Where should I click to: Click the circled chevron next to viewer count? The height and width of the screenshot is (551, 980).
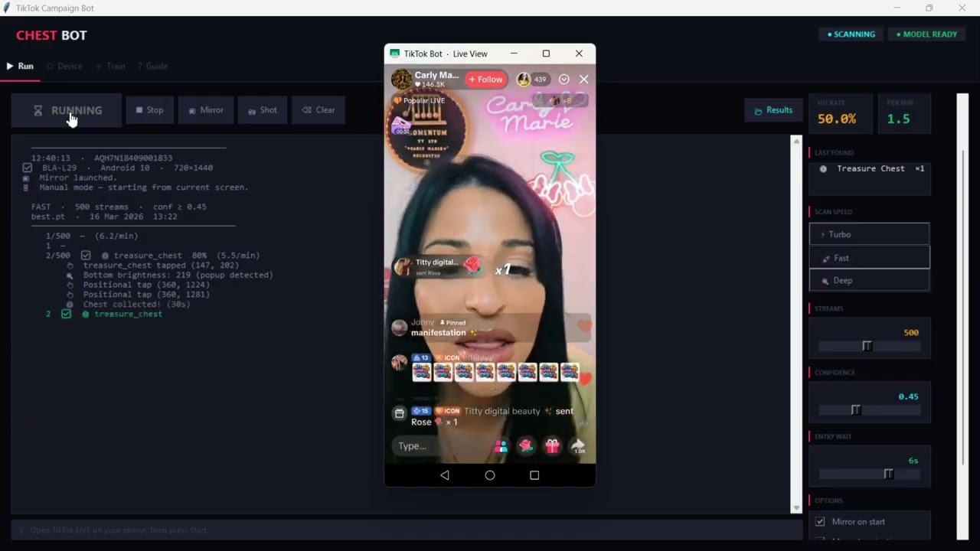point(564,79)
